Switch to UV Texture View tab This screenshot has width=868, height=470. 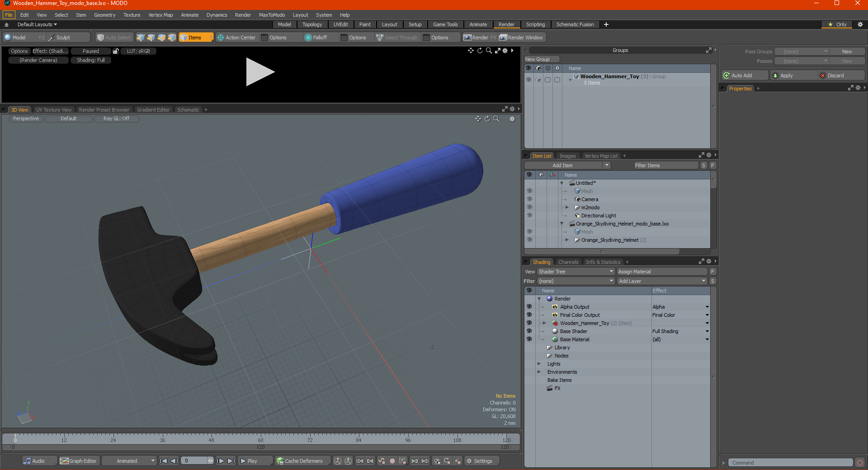(x=54, y=110)
